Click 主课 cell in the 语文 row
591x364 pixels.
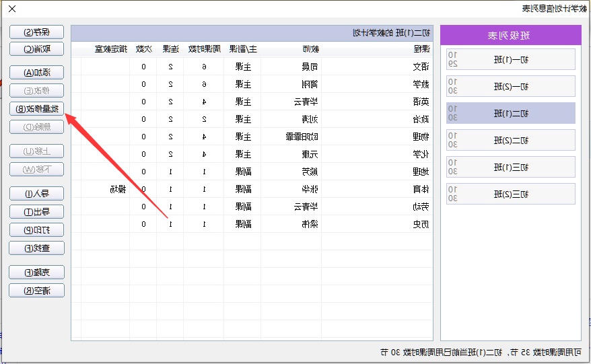click(x=243, y=67)
